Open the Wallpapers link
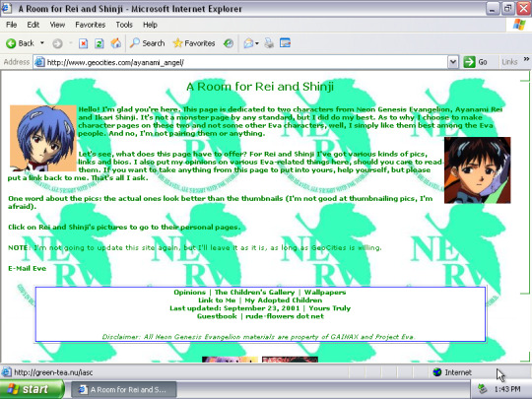This screenshot has width=532, height=399. pos(325,293)
